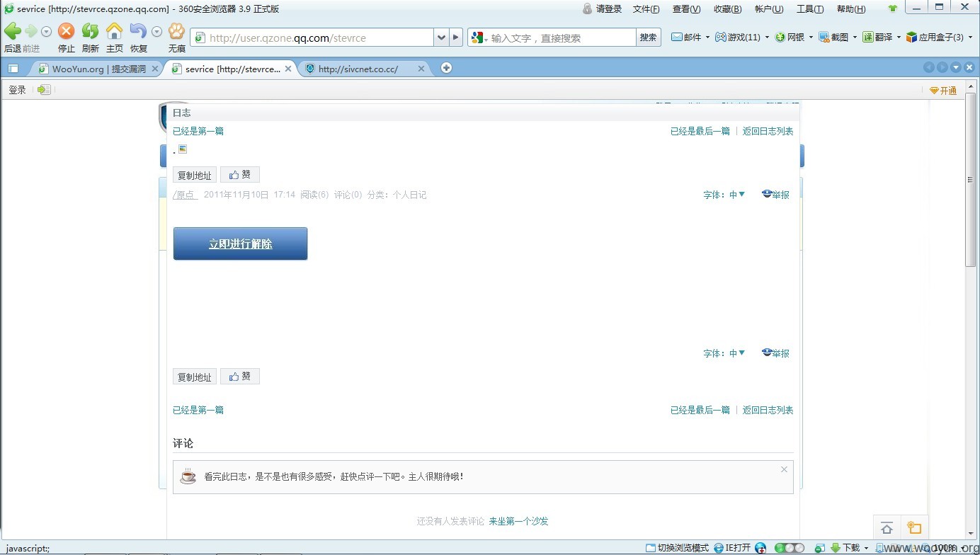This screenshot has height=555, width=980.
Task: Expand the 恢复 closed-tabs dropdown arrow
Action: 156,31
